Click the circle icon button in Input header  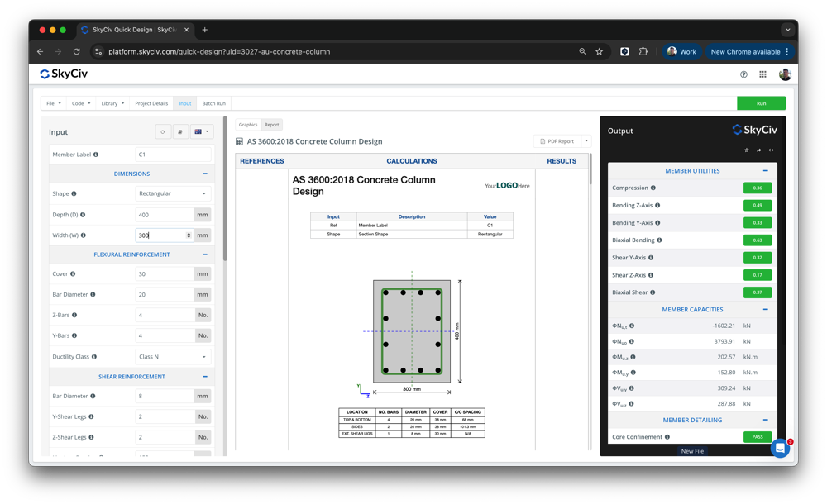[x=163, y=132]
